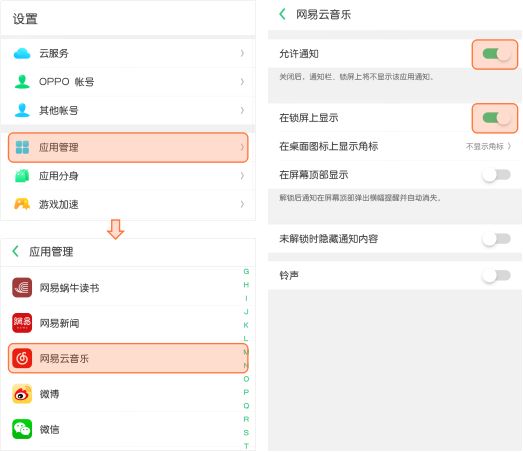Screen dimensions: 523x452
Task: Open 其他帐号 via its chevron
Action: (242, 110)
